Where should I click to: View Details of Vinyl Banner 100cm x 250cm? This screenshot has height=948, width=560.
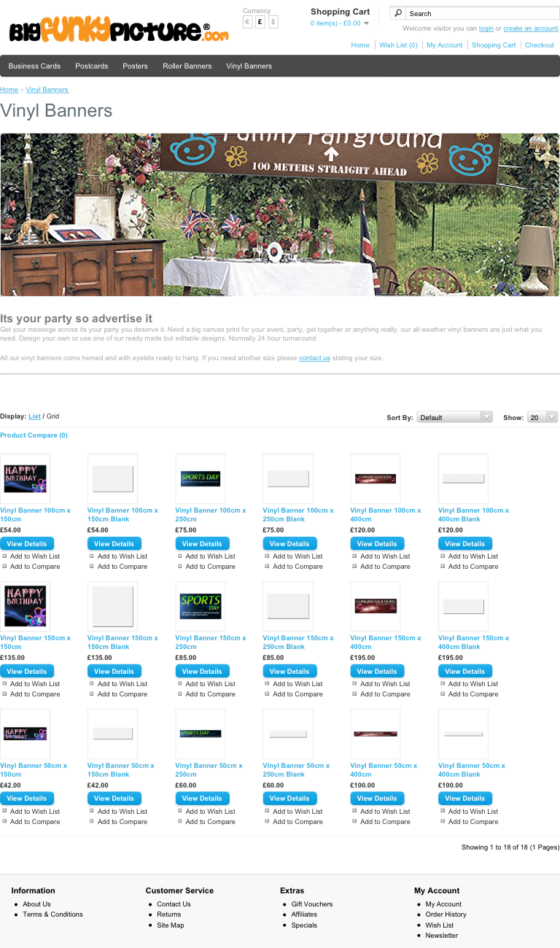202,544
